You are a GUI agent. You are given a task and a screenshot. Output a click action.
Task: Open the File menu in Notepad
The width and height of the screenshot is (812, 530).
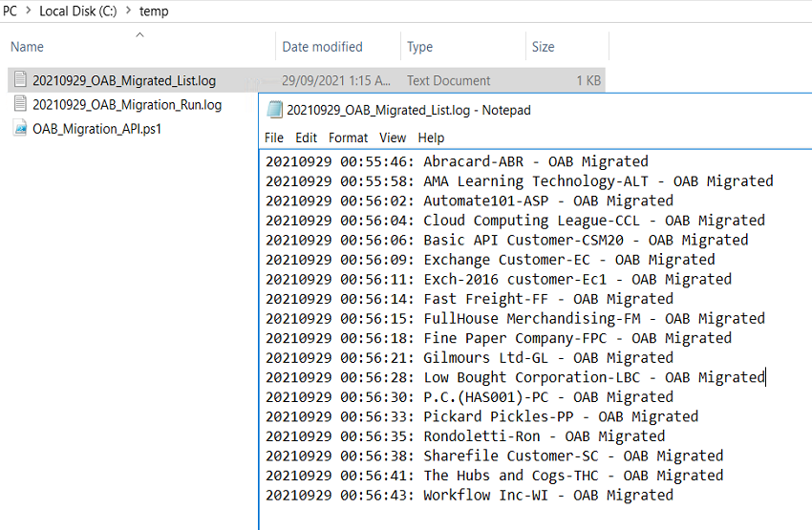[274, 138]
